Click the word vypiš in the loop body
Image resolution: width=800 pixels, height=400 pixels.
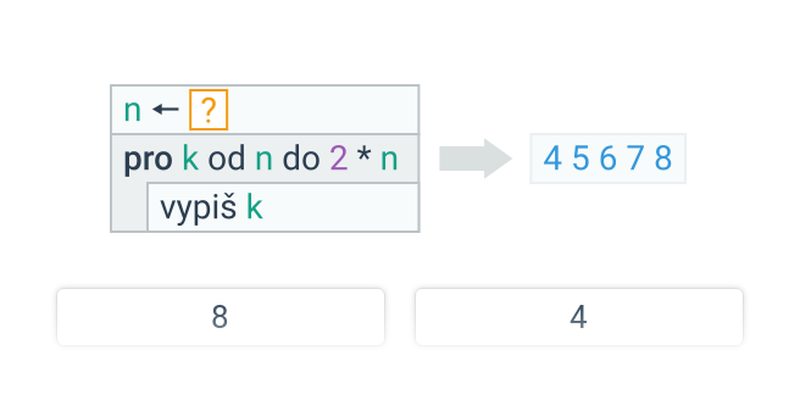pyautogui.click(x=198, y=208)
